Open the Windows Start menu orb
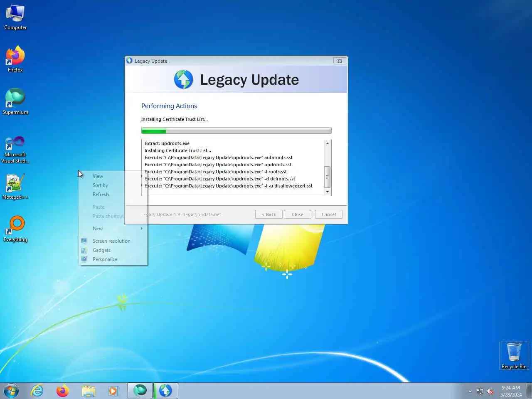 coord(11,391)
